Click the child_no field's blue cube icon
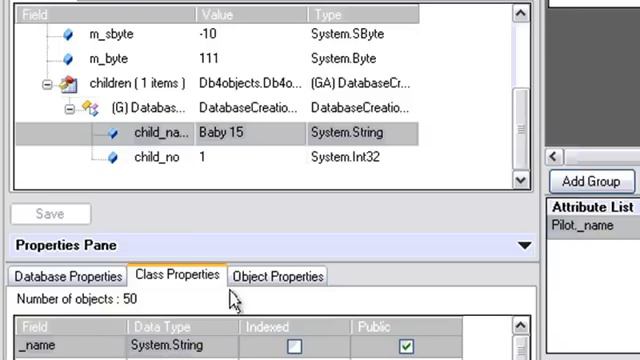 (x=113, y=158)
